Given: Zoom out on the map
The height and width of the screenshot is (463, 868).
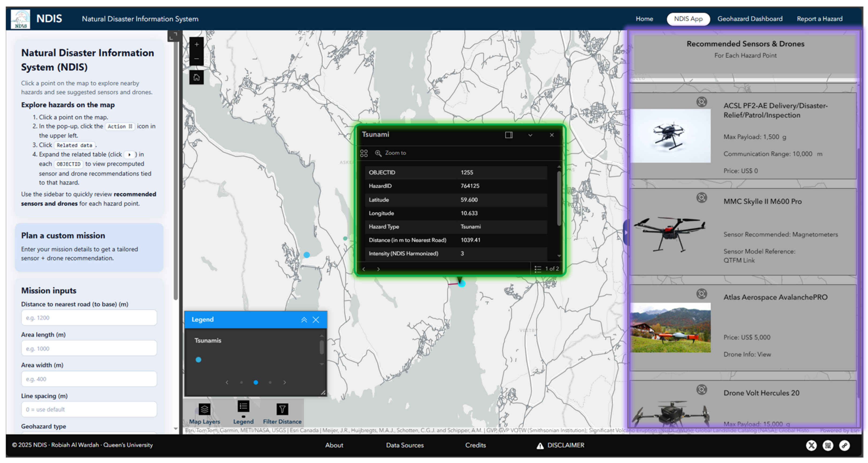Looking at the screenshot, I should 196,59.
